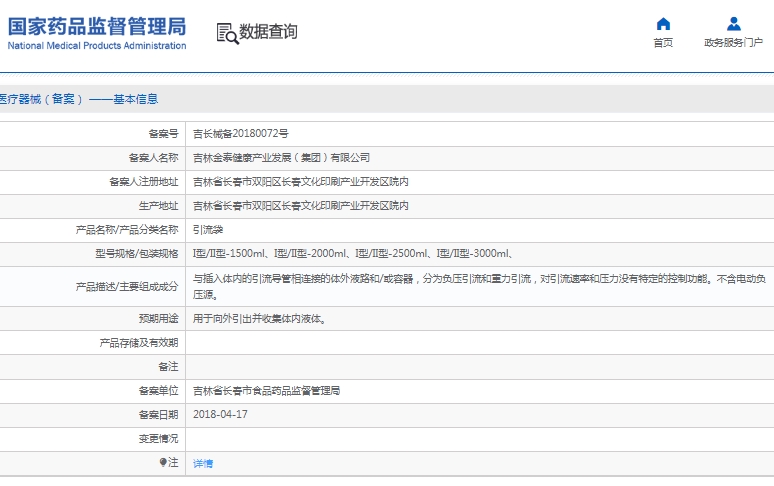
Task: Click the 备案人注册地址 address value
Action: (301, 182)
